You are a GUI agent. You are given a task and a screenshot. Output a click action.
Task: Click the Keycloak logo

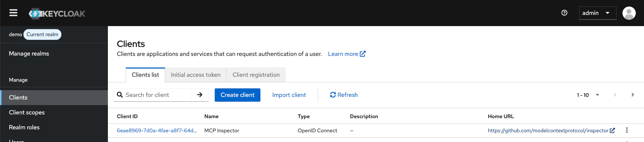57,14
